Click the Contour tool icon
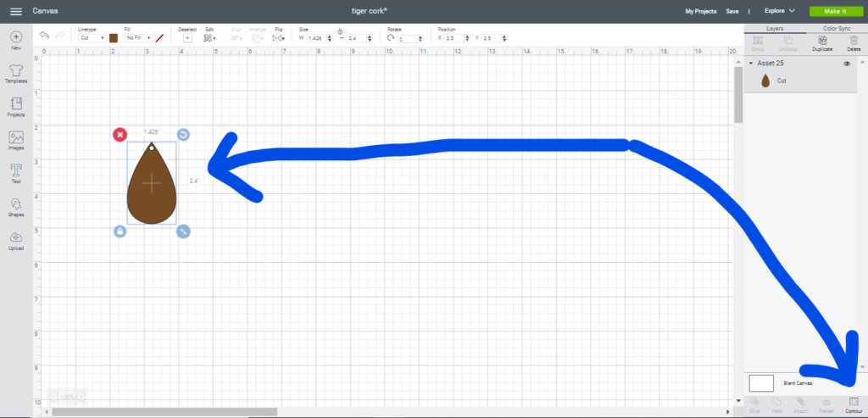This screenshot has height=418, width=868. pos(853,402)
